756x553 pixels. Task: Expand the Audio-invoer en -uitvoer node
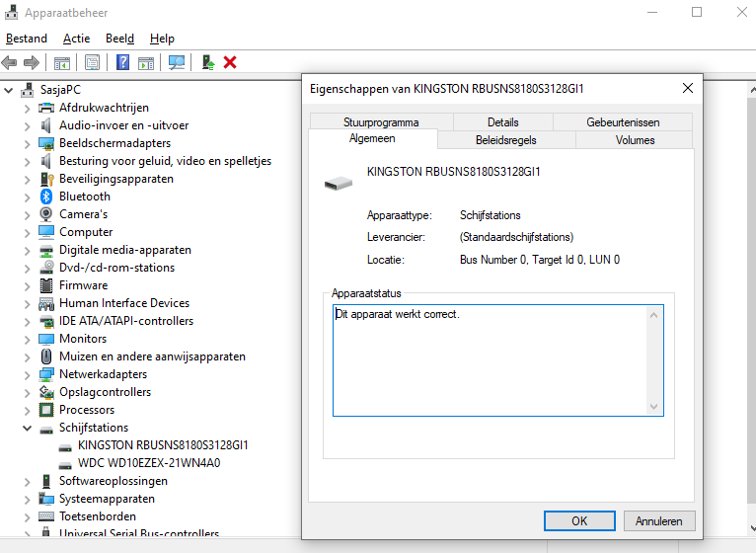pos(28,126)
